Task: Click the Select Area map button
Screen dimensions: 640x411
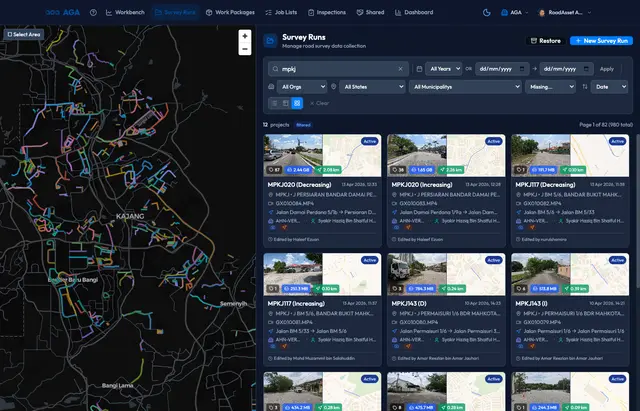Action: pyautogui.click(x=24, y=34)
